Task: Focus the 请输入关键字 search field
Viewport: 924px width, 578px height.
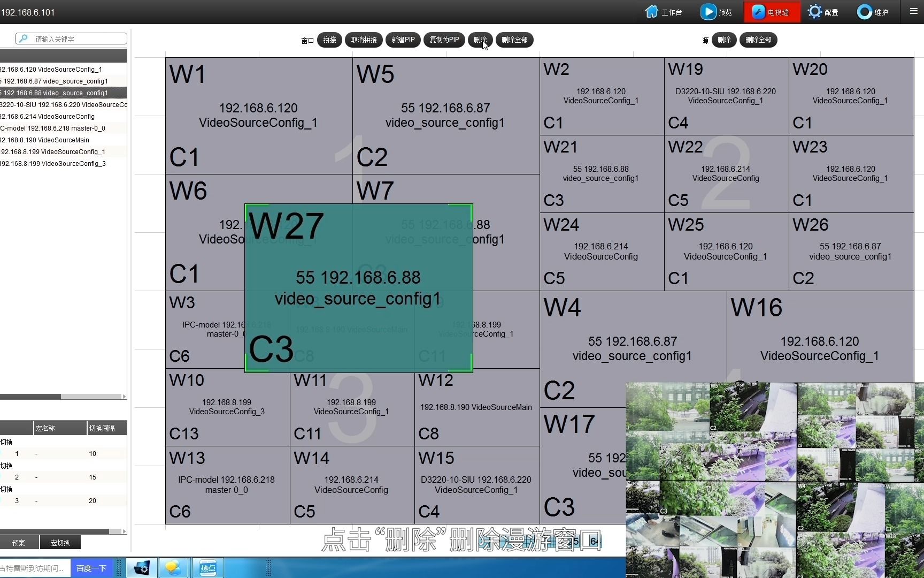Action: point(71,39)
